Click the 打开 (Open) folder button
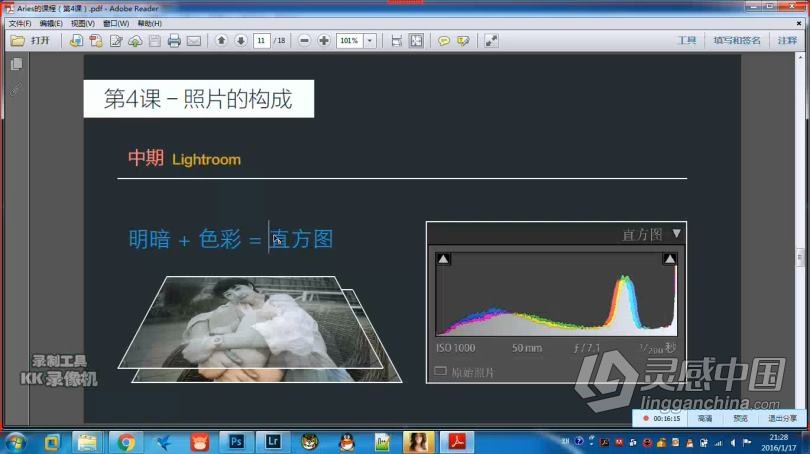810x454 pixels. coord(30,40)
